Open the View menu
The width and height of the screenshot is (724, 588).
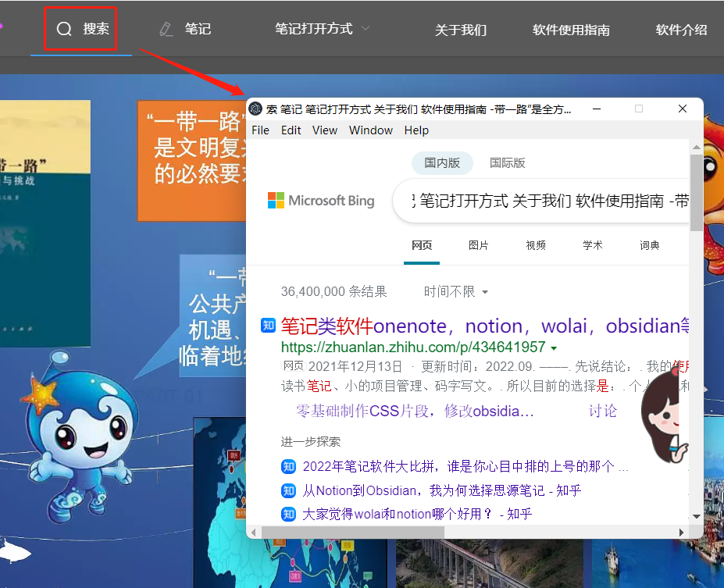(x=324, y=130)
